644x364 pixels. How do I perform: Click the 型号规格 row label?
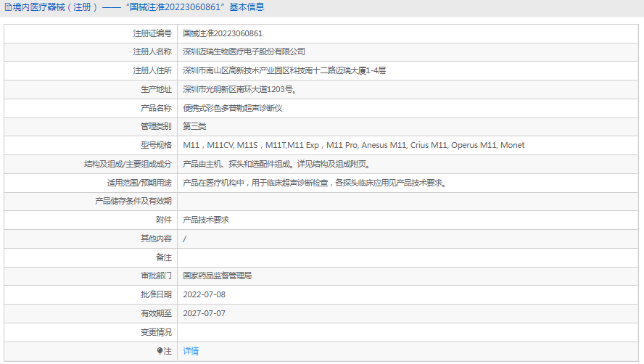[x=156, y=146]
